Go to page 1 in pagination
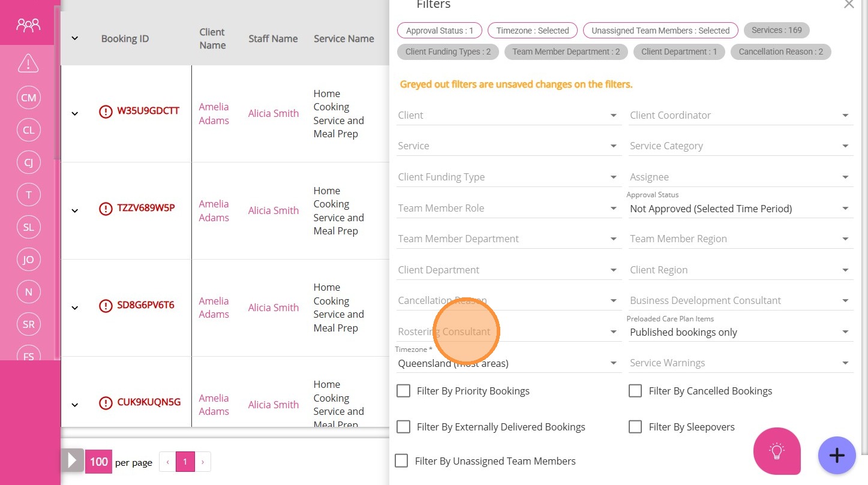This screenshot has height=485, width=868. (x=185, y=462)
